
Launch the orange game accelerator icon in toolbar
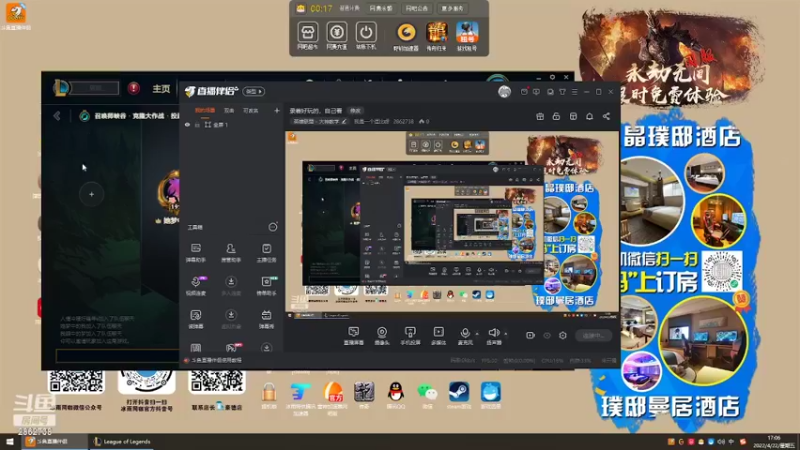click(406, 36)
